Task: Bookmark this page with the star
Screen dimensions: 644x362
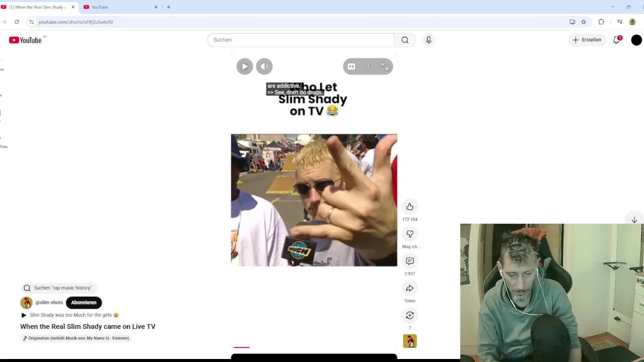Action: click(x=584, y=22)
